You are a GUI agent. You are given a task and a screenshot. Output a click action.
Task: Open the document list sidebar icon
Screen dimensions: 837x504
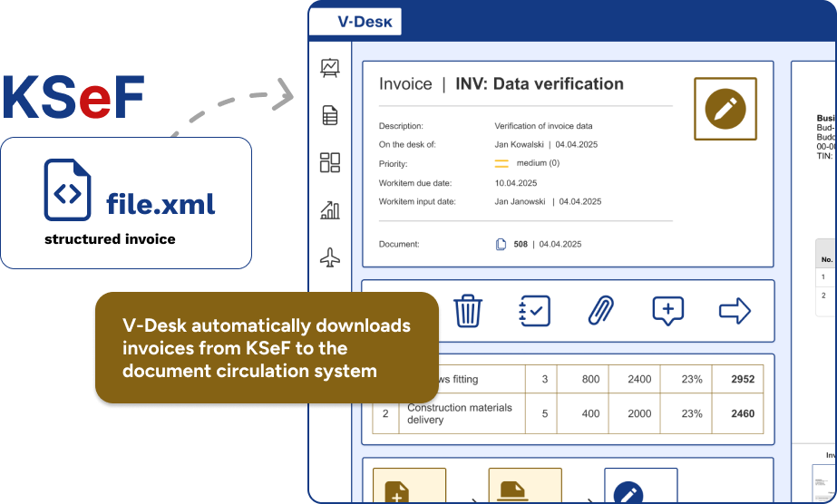pos(330,115)
